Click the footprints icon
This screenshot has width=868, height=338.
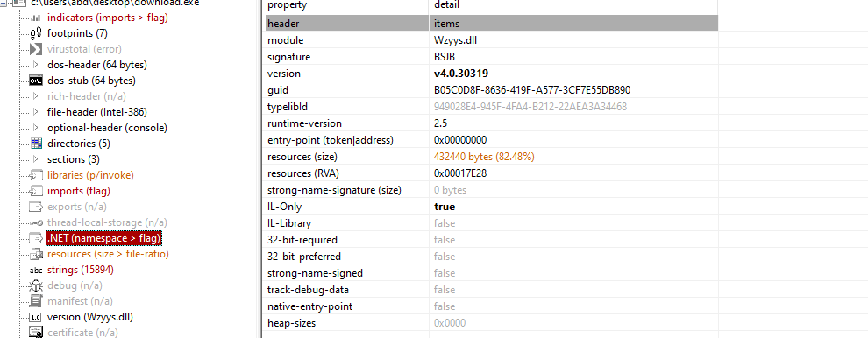35,33
